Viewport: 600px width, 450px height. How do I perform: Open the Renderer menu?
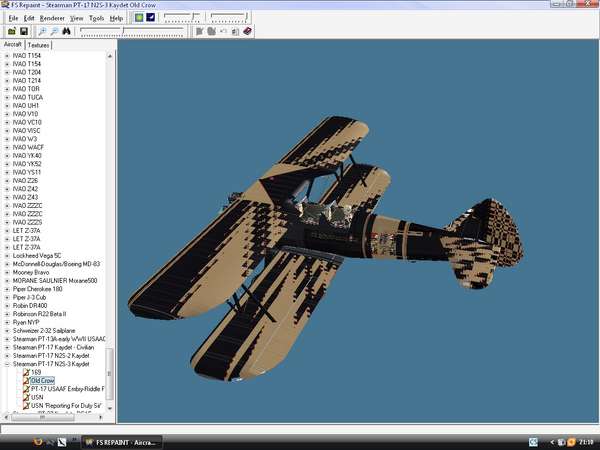tap(52, 18)
